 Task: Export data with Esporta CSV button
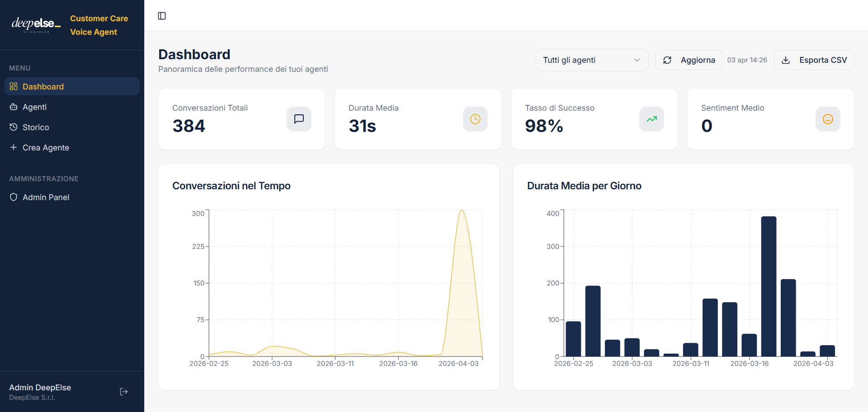pyautogui.click(x=814, y=60)
